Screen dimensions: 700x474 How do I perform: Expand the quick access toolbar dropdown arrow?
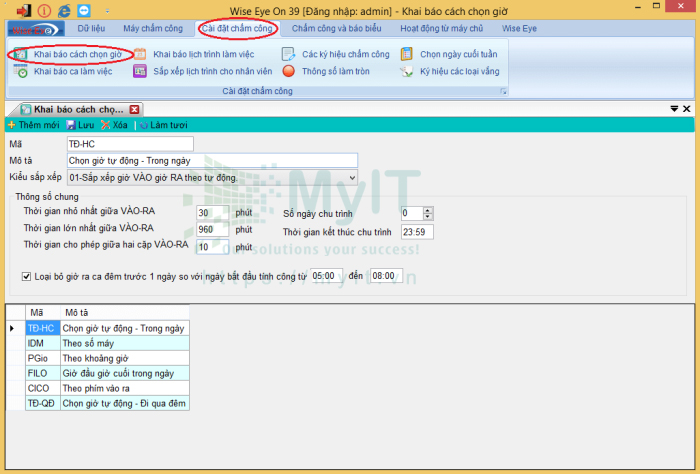pyautogui.click(x=107, y=11)
